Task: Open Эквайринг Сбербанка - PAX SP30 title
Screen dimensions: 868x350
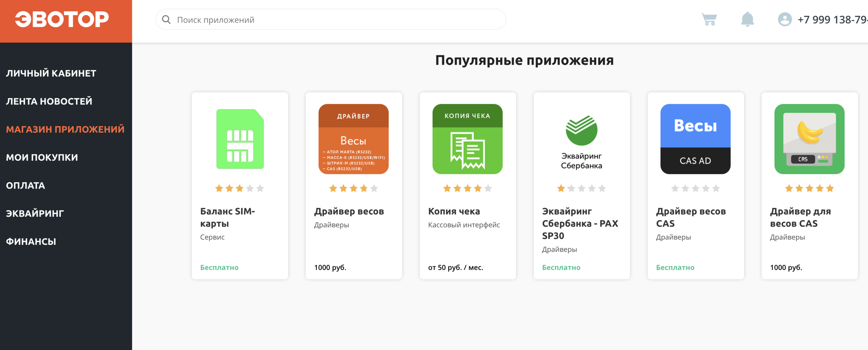Action: pos(580,224)
